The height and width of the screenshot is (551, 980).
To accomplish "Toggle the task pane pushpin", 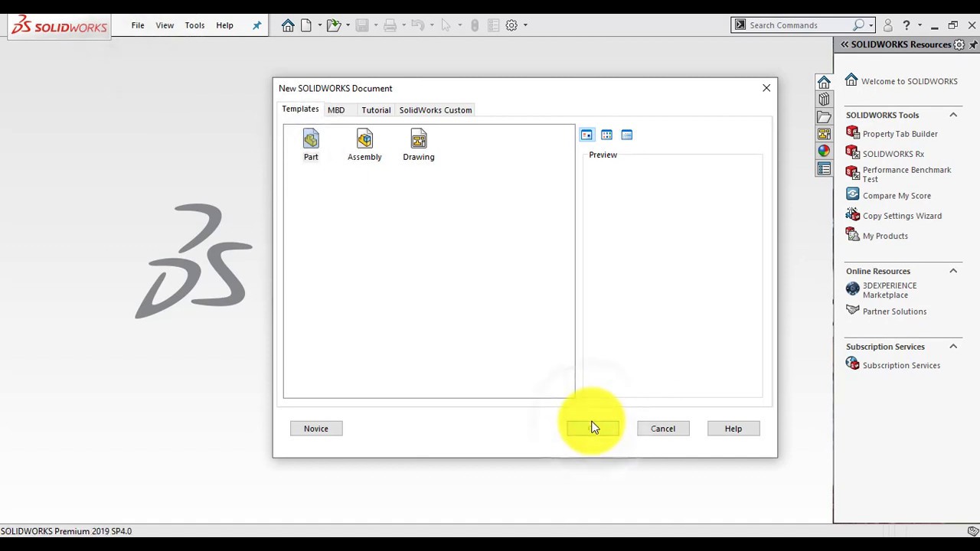I will coord(973,44).
